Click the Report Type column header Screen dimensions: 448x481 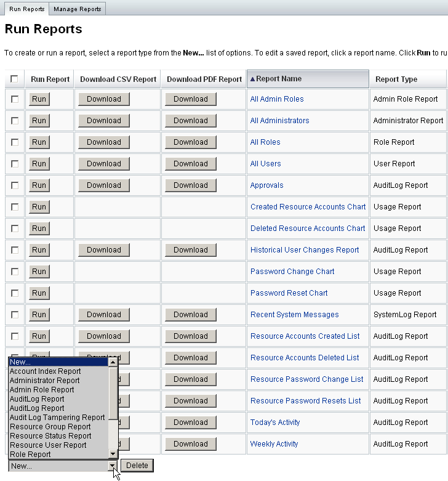(407, 79)
